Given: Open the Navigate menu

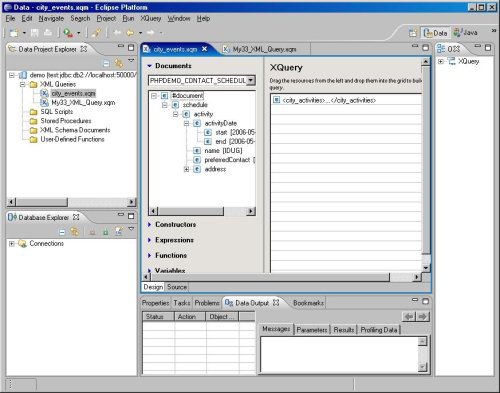Looking at the screenshot, I should tap(51, 19).
